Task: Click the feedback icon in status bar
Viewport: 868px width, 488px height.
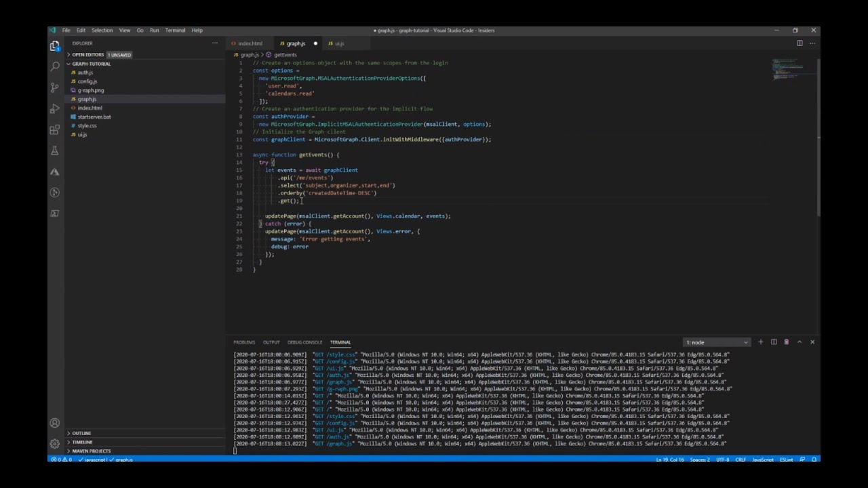Action: pos(803,460)
